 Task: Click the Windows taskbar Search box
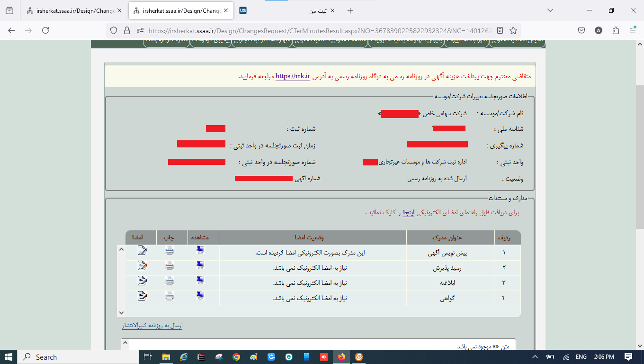(x=78, y=357)
